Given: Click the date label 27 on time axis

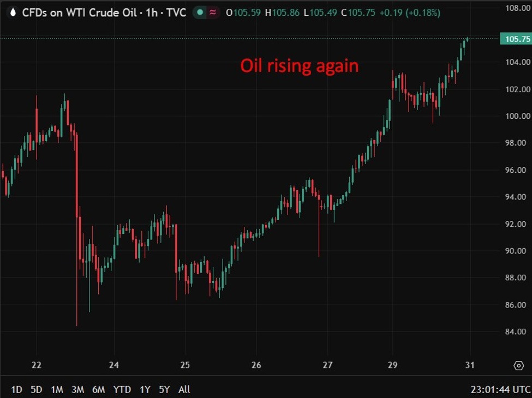Looking at the screenshot, I should [x=327, y=365].
